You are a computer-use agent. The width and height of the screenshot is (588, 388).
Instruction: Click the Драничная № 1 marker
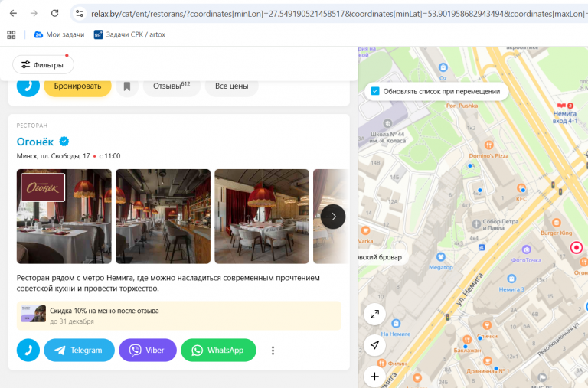[x=487, y=361]
